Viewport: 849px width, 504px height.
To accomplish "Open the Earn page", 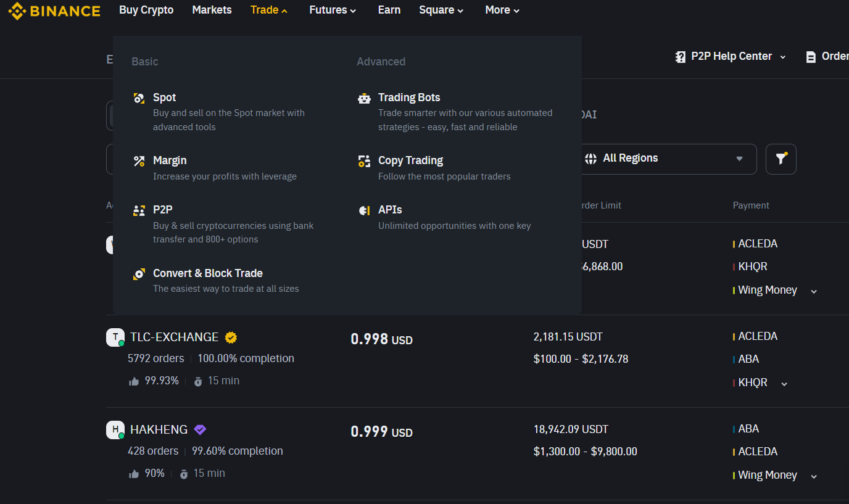I will click(389, 10).
